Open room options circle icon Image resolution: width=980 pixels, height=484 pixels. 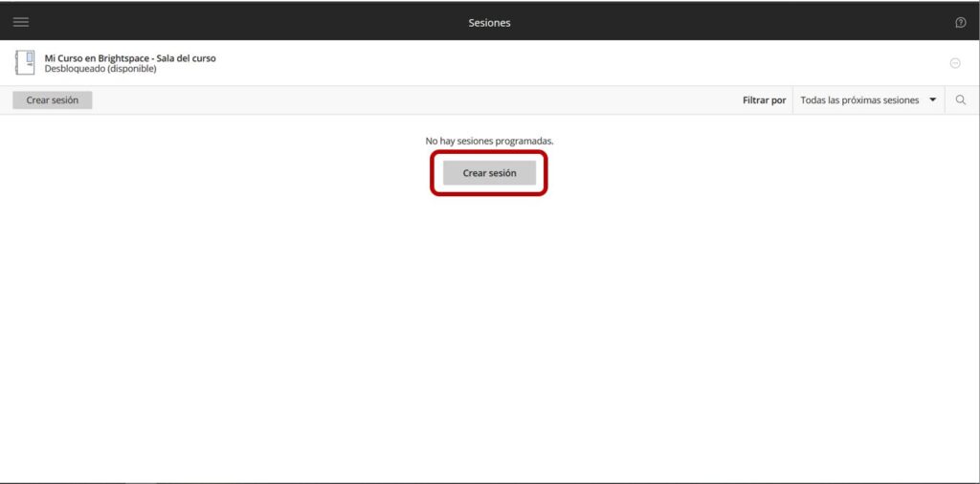(x=954, y=63)
